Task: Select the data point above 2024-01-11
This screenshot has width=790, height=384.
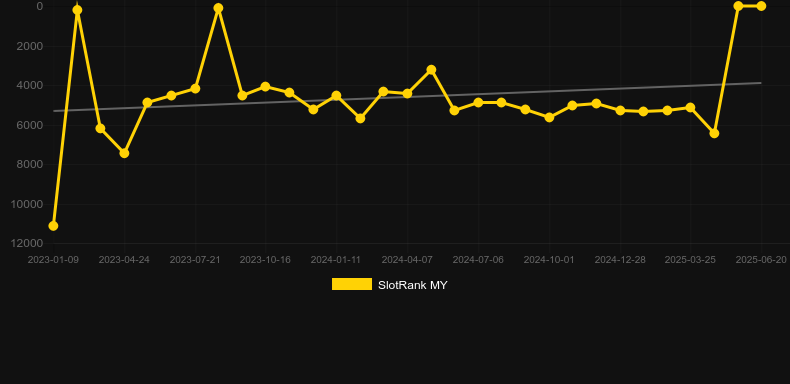Action: tap(336, 96)
